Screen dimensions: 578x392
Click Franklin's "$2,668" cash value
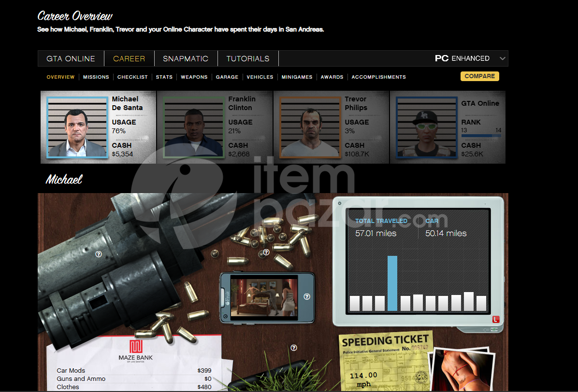(239, 154)
